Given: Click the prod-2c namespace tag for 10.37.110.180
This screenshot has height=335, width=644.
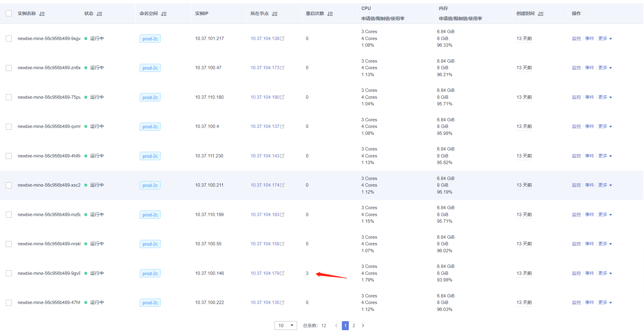Looking at the screenshot, I should 150,97.
